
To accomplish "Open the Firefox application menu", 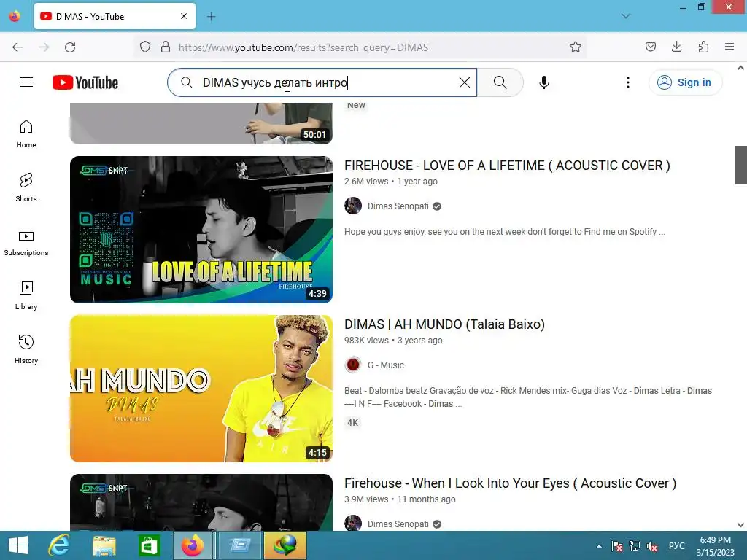I will (x=729, y=47).
